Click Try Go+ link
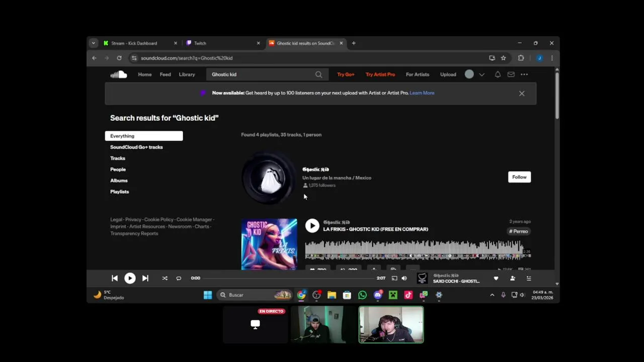This screenshot has height=362, width=644. coord(346,74)
